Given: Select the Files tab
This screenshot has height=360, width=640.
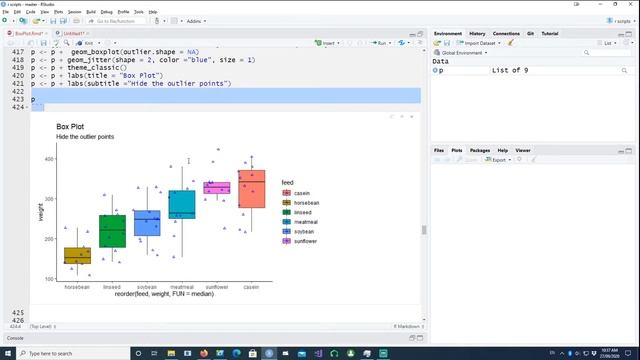Looking at the screenshot, I should coord(439,150).
